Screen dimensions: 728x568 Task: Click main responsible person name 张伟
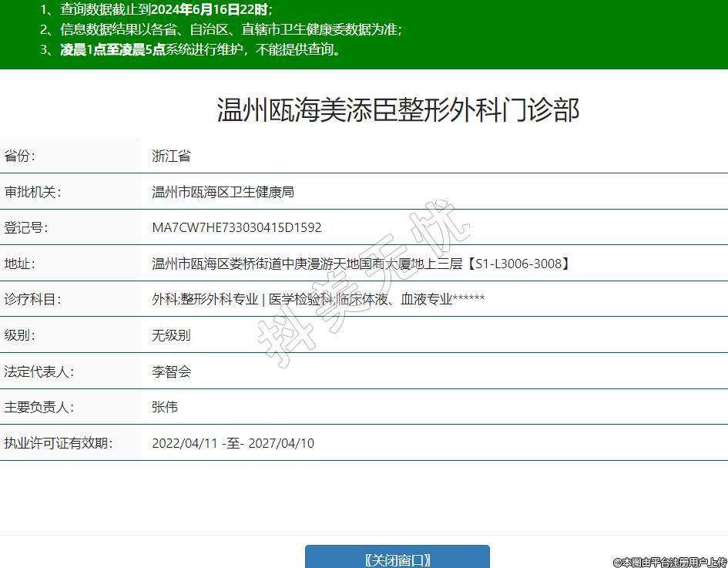pyautogui.click(x=165, y=407)
